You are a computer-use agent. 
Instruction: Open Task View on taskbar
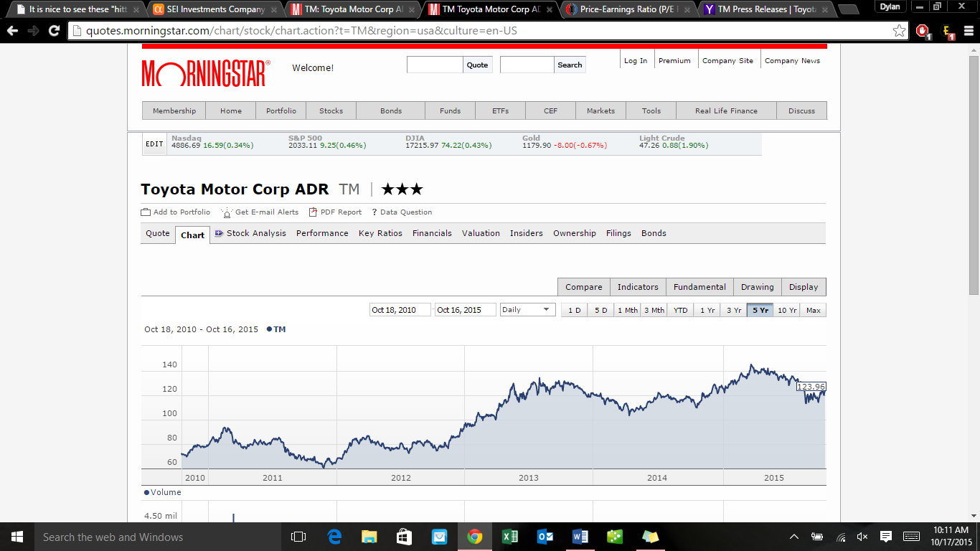[x=298, y=537]
